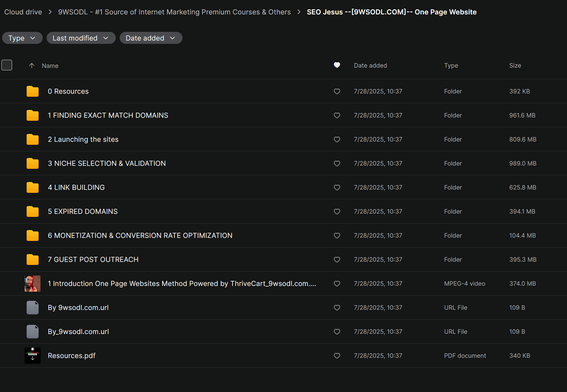Navigate to Cloud drive breadcrumb
This screenshot has height=392, width=567.
coord(23,12)
